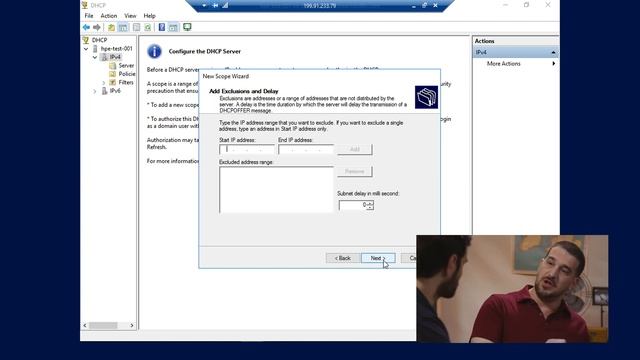Click the Up One Level folder icon
The image size is (640, 360).
pyautogui.click(x=111, y=27)
